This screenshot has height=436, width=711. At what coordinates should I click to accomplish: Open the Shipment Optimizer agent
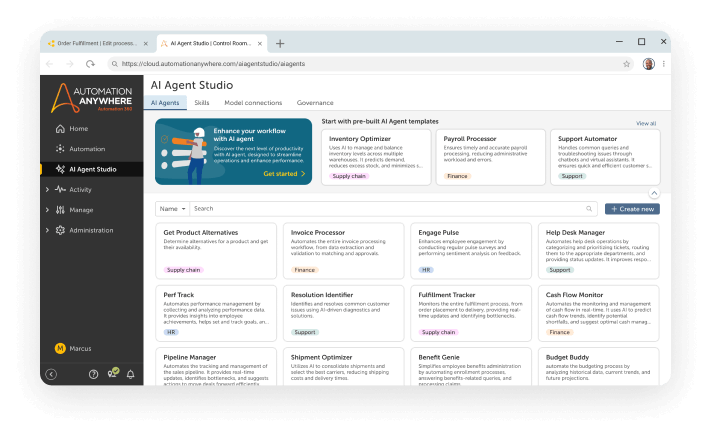[343, 367]
